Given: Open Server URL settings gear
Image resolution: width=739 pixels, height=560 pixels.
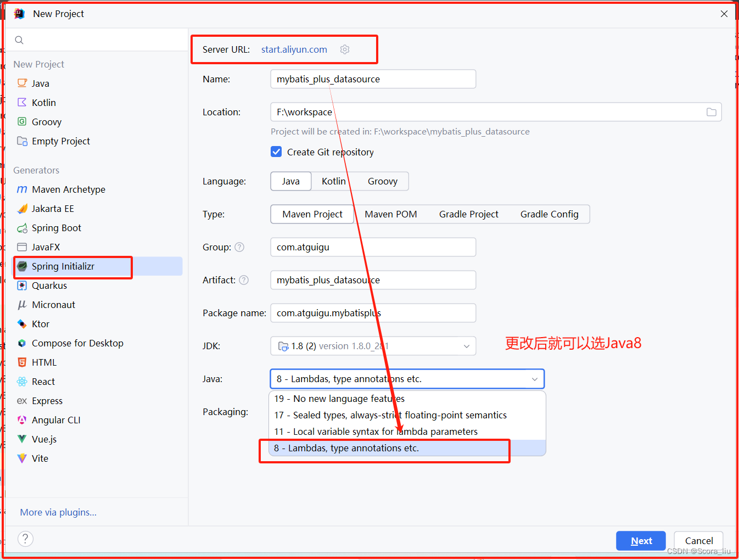Looking at the screenshot, I should tap(345, 49).
